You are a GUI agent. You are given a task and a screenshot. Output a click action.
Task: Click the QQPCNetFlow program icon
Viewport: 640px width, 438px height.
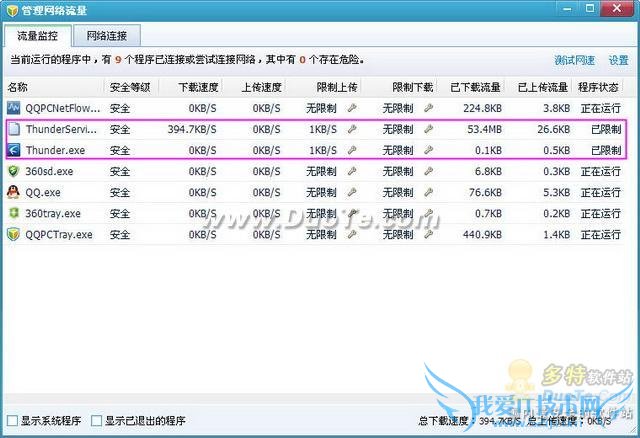click(x=13, y=108)
